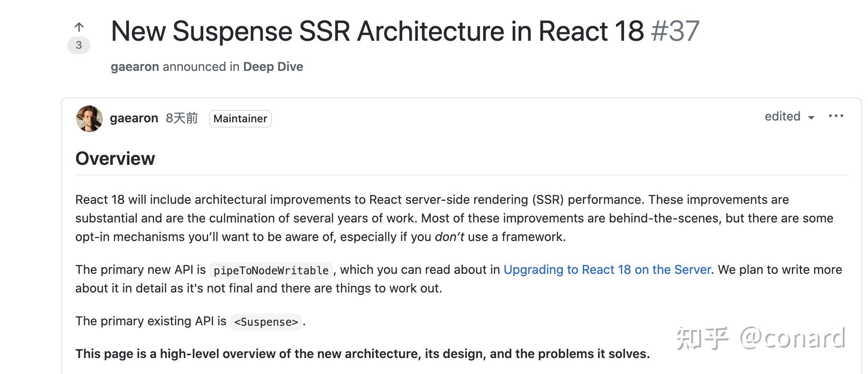
Task: Follow the Upgrading to React 18 on the Server link
Action: coord(607,270)
